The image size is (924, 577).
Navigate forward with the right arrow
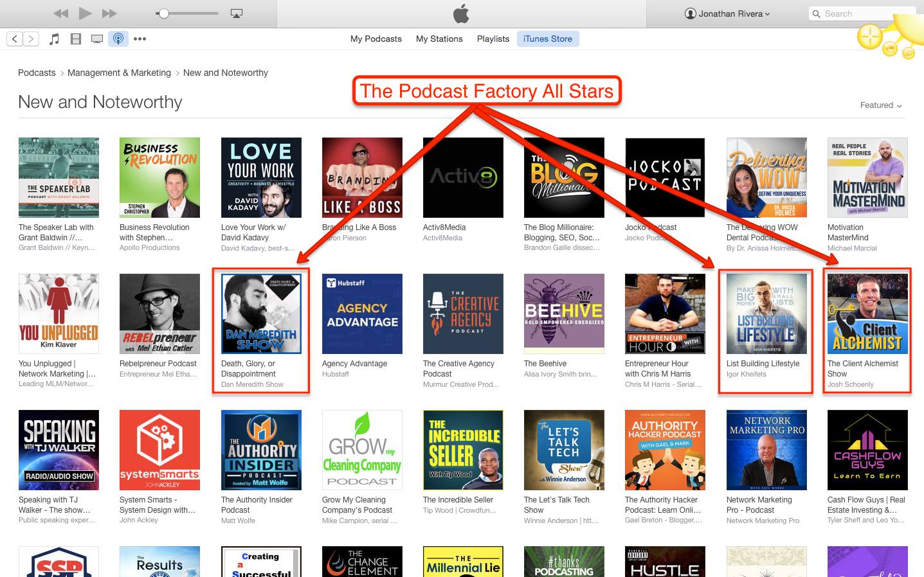[32, 39]
